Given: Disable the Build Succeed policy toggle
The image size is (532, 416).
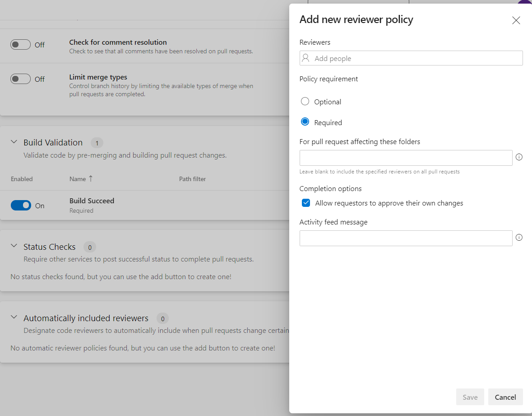Looking at the screenshot, I should tap(21, 206).
